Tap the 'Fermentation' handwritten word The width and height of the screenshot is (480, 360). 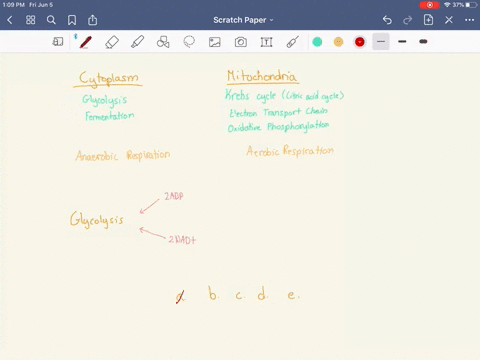pyautogui.click(x=109, y=116)
